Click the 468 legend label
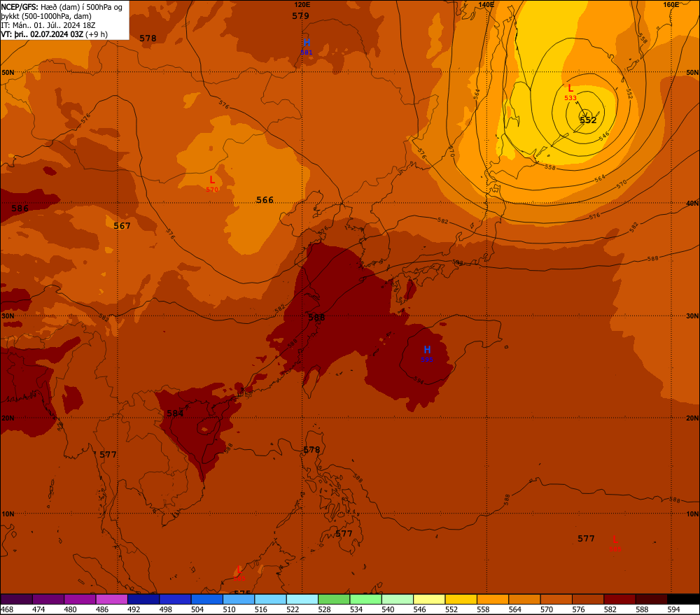Viewport: 700px width, 615px height. 7,609
